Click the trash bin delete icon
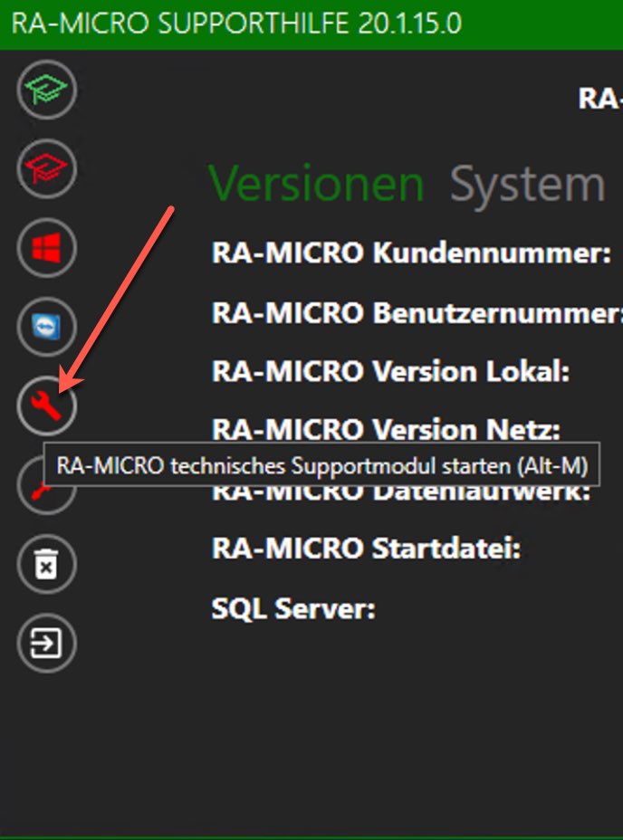623x840 pixels. click(47, 564)
